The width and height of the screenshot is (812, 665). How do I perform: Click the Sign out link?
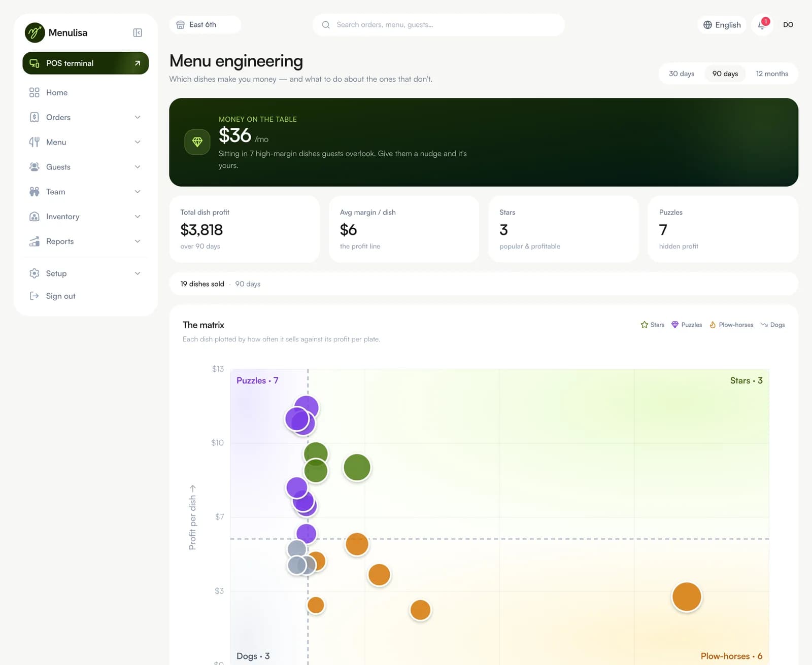[x=85, y=296]
